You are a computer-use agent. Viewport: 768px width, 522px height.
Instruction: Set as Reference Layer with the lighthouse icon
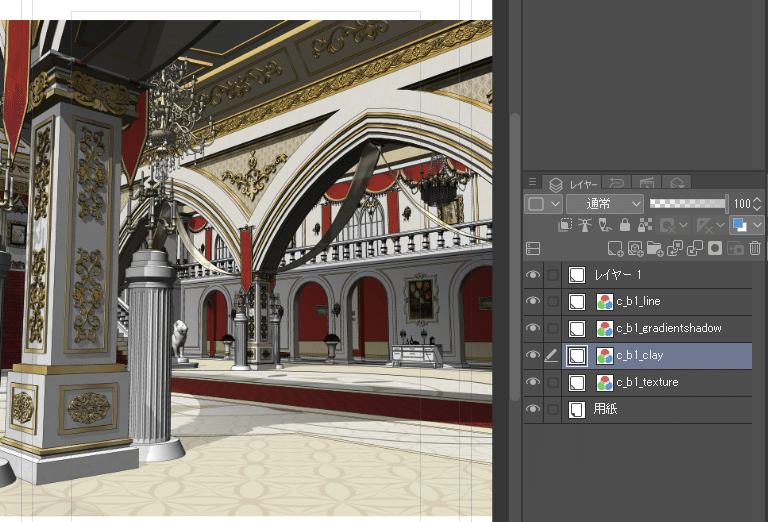click(585, 225)
